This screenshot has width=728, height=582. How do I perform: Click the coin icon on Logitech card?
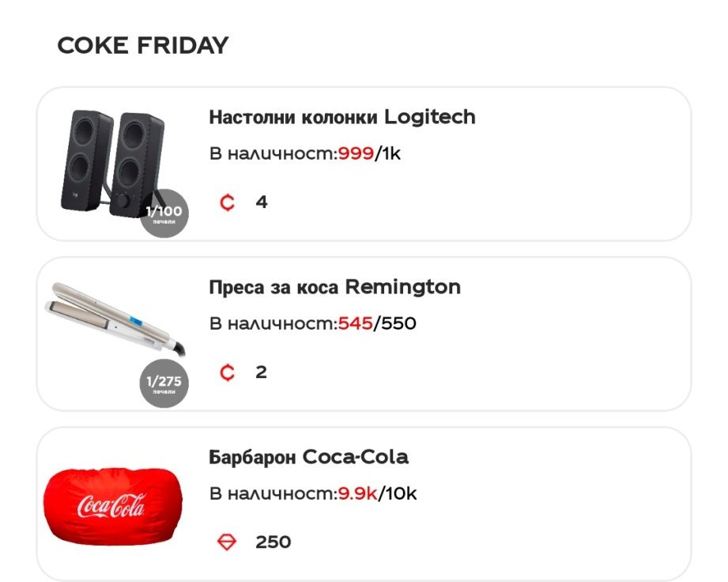pos(228,202)
